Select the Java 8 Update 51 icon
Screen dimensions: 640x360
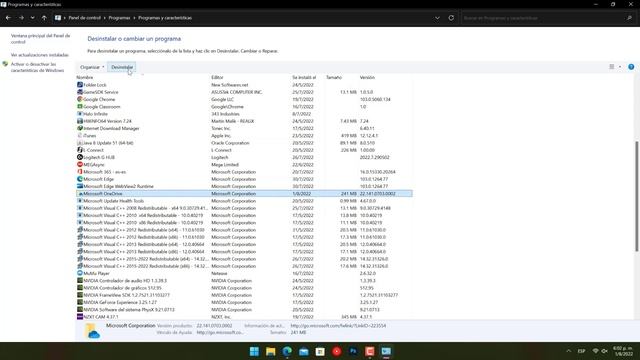[80, 143]
